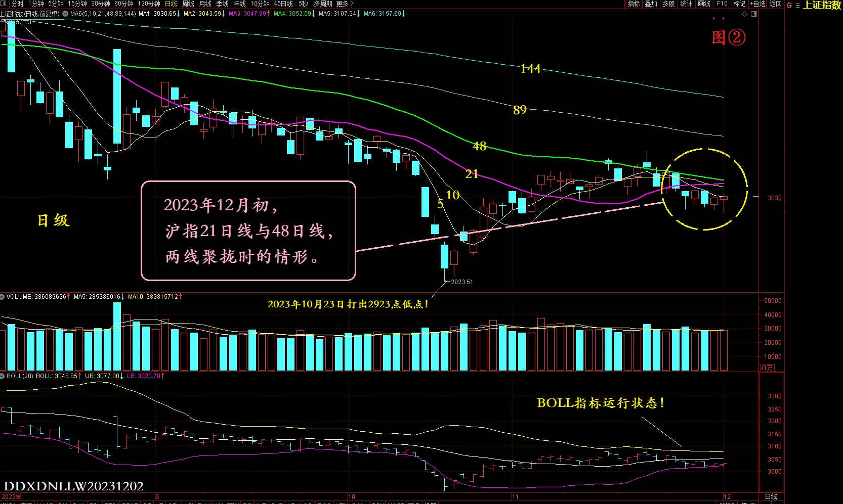
Task: Click the X1万 volume unit label
Action: click(x=766, y=368)
